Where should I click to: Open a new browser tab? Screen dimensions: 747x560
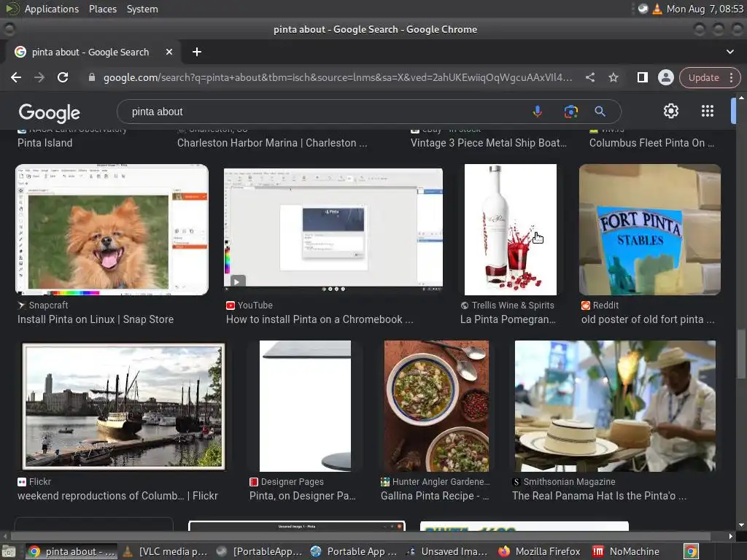197,52
